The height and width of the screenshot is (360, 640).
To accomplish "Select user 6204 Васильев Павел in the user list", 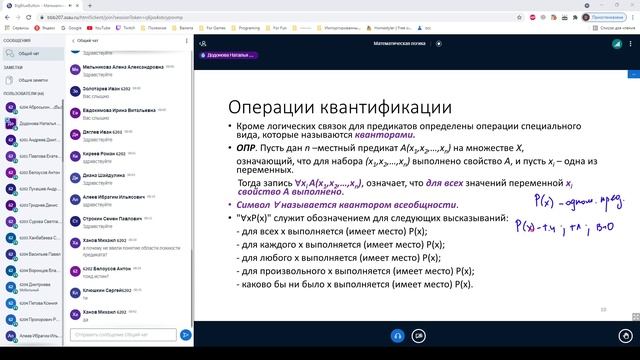I will click(32, 254).
